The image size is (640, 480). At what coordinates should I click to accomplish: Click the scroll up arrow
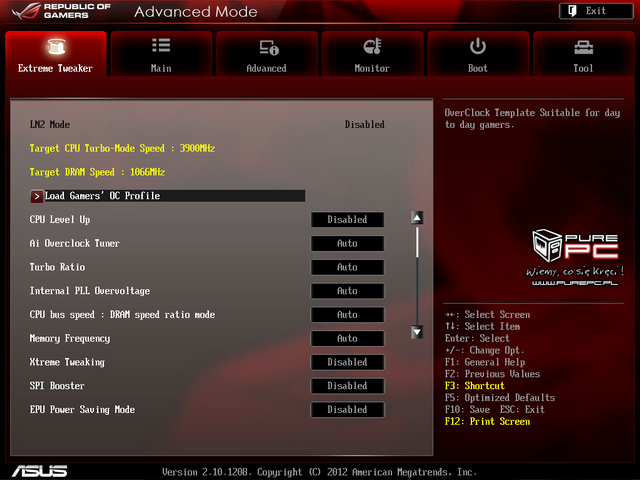pos(417,218)
